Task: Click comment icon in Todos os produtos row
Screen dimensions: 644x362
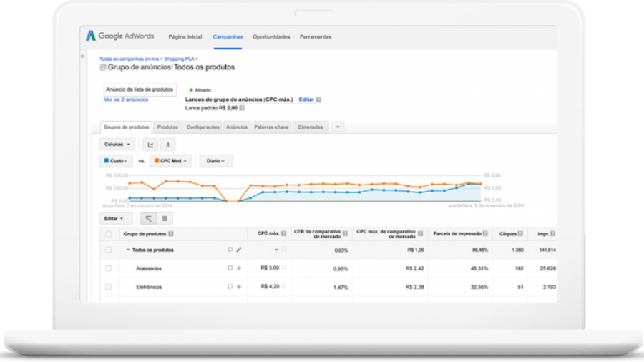Action: tap(230, 250)
